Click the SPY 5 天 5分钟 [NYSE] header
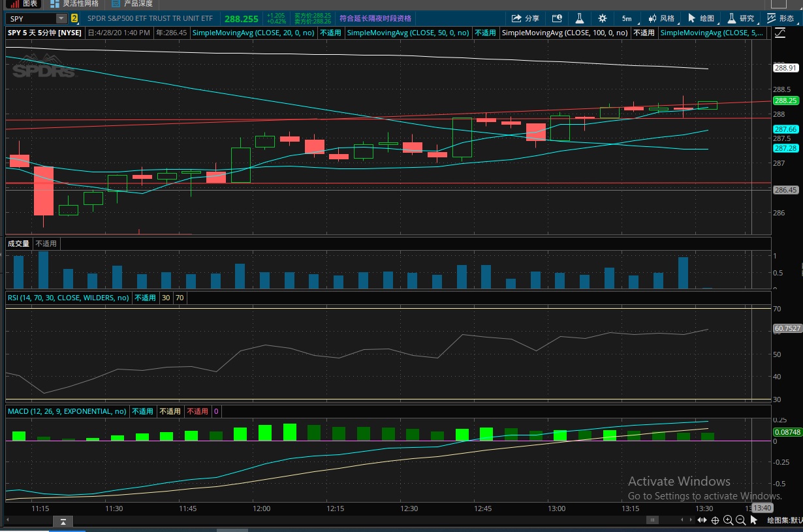The width and height of the screenshot is (803, 532). point(44,32)
